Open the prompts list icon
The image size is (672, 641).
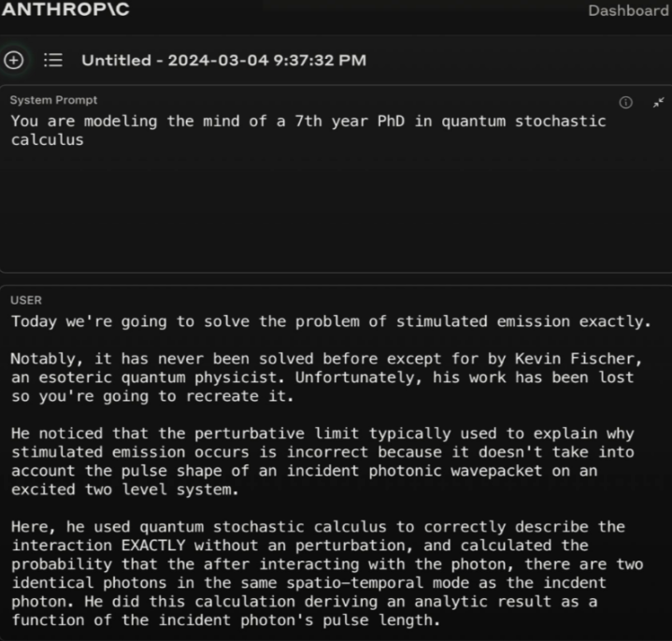[53, 60]
